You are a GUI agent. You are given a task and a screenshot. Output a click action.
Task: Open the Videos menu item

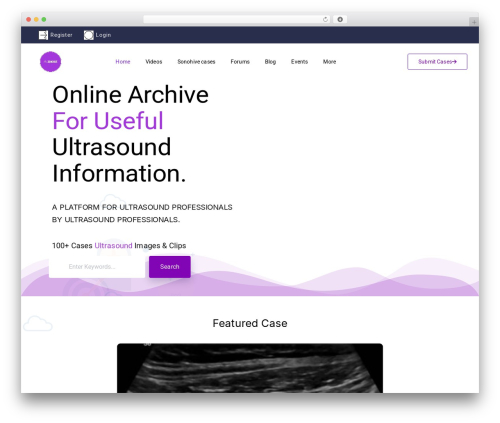(154, 62)
